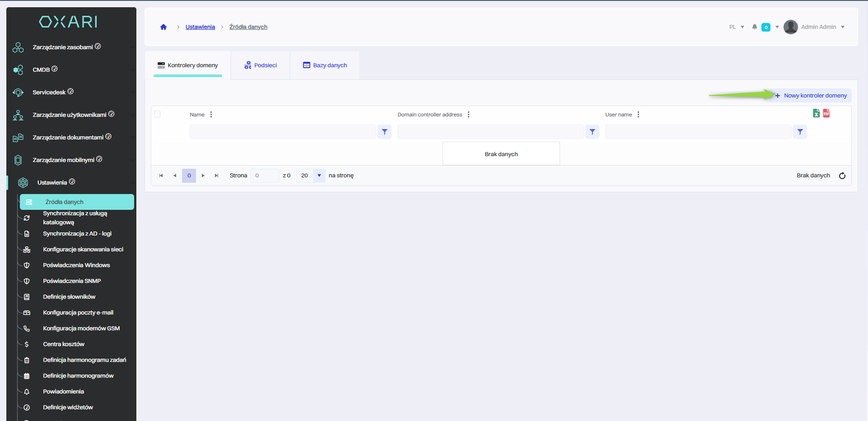The height and width of the screenshot is (421, 868).
Task: Click the home icon in breadcrumb
Action: (x=163, y=27)
